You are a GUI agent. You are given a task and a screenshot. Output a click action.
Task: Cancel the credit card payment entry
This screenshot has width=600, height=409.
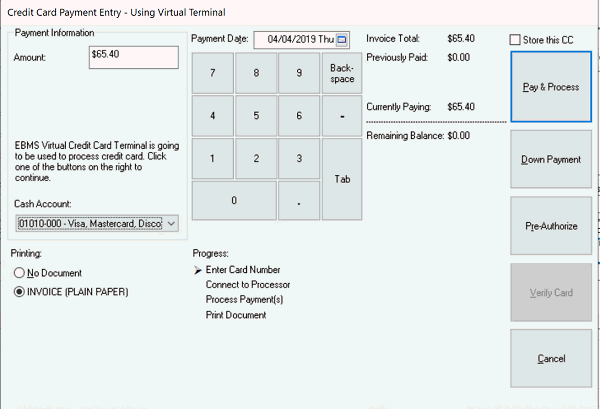pos(551,358)
